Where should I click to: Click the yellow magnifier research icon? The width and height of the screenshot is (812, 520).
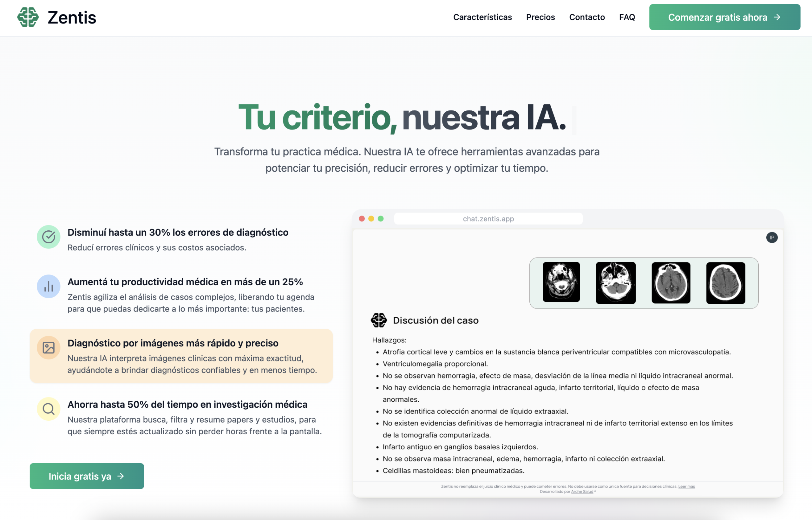pos(49,409)
